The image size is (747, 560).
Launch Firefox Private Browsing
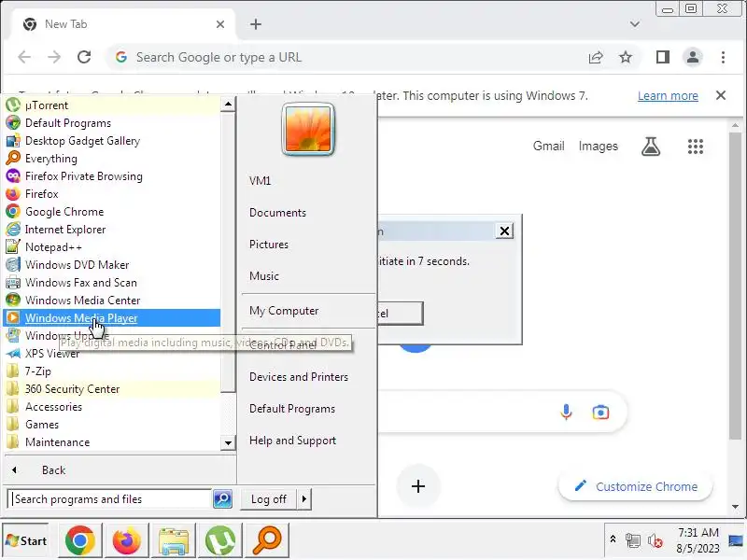tap(112, 176)
